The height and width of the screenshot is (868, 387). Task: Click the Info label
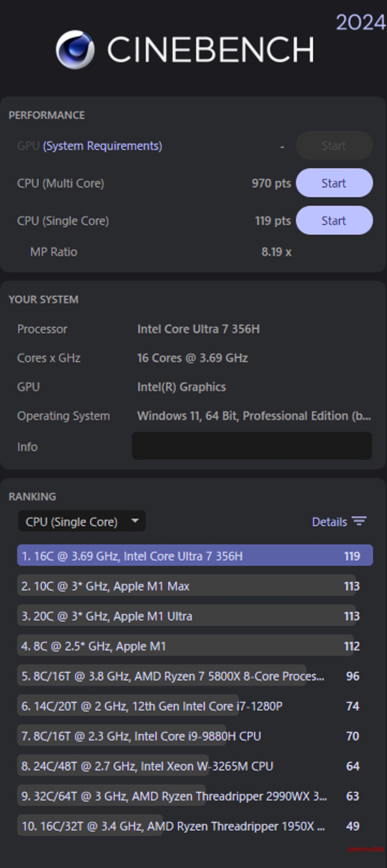[27, 447]
